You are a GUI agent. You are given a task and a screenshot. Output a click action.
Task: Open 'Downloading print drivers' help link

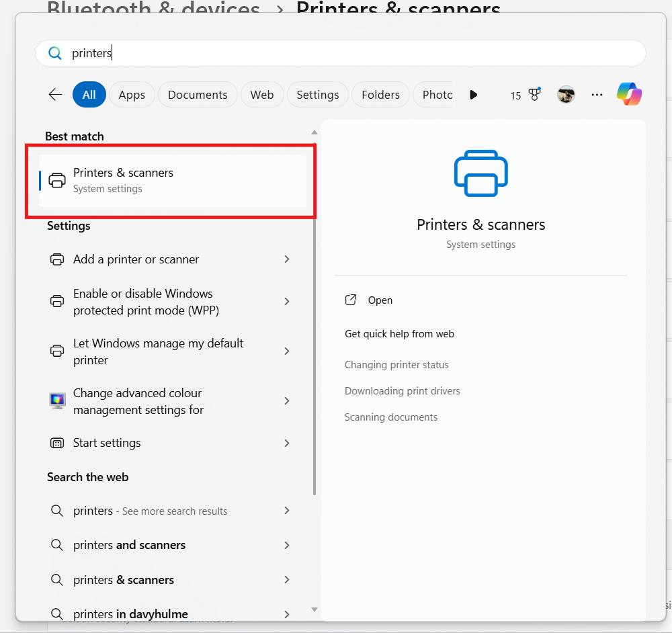tap(402, 391)
